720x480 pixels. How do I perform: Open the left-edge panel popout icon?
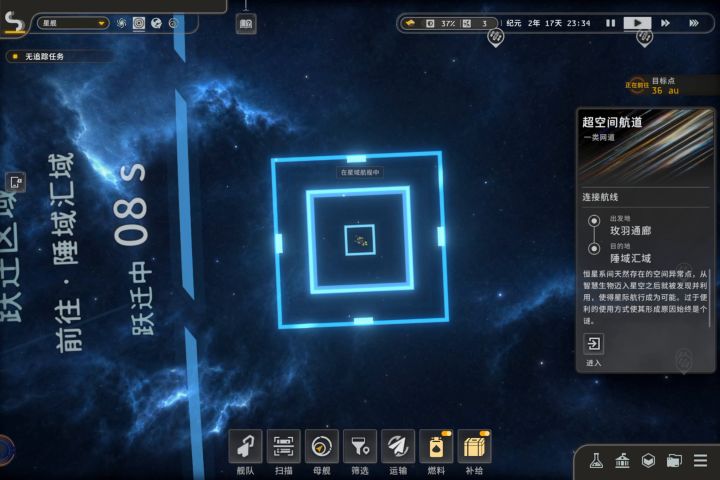[16, 182]
